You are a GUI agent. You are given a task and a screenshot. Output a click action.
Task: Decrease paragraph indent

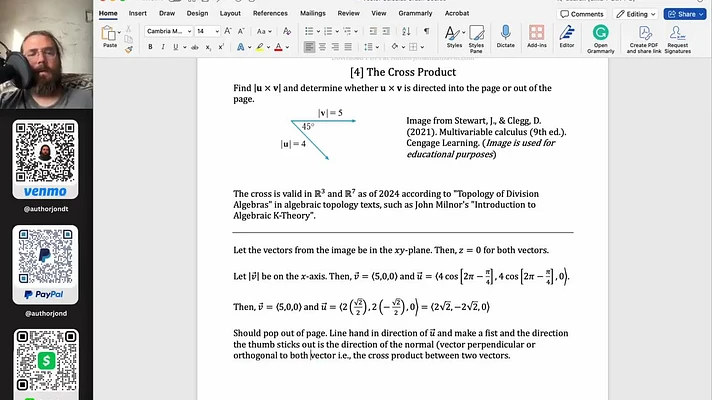pyautogui.click(x=373, y=31)
